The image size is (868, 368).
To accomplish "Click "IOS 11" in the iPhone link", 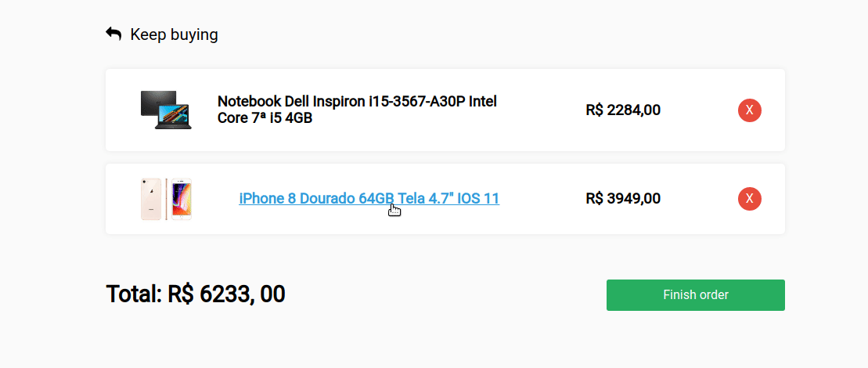I will tap(479, 199).
